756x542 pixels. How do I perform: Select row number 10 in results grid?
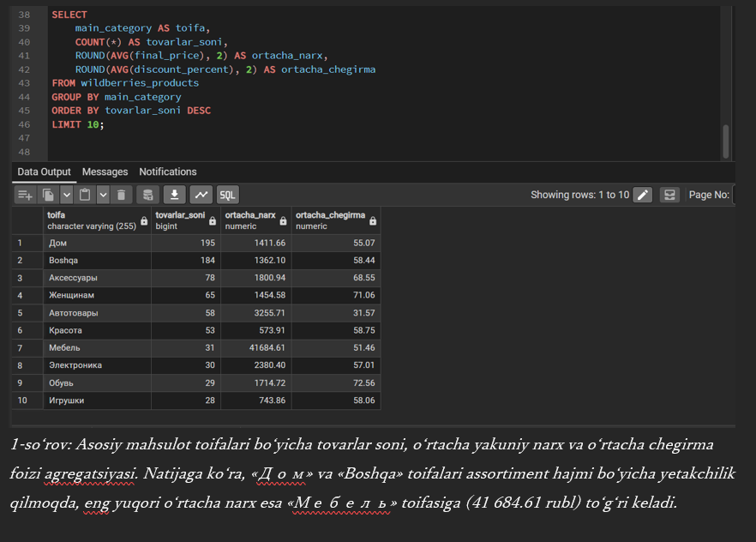[27, 400]
